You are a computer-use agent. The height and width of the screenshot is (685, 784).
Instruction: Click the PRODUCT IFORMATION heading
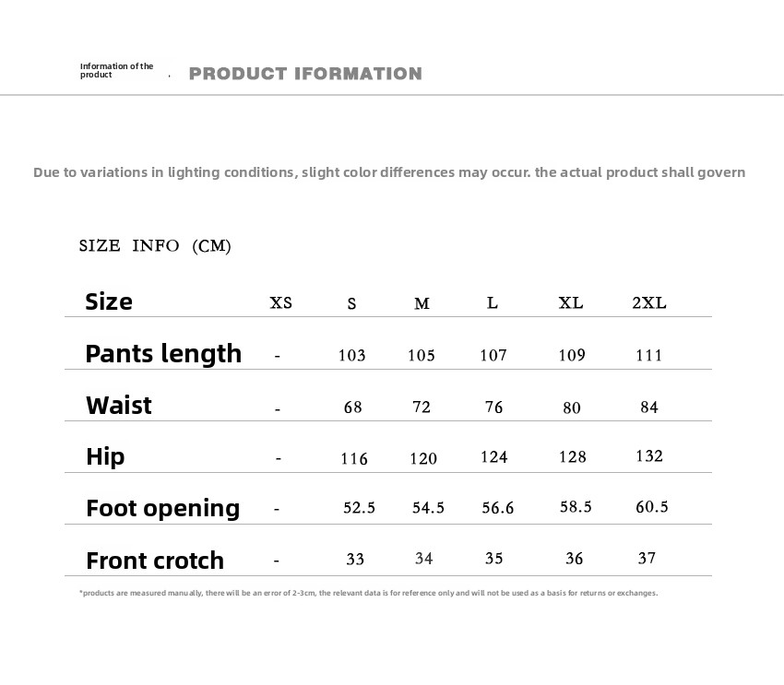pos(305,74)
